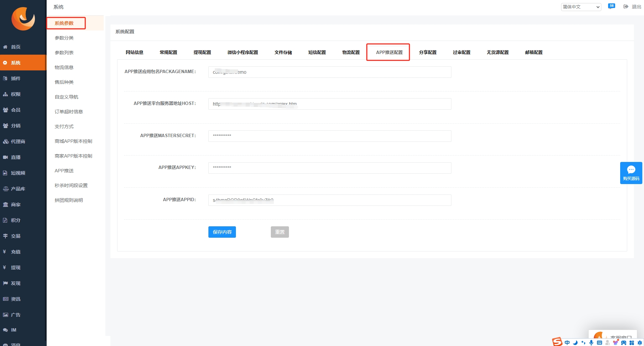Switch to the 网站信息 tab

[x=135, y=52]
